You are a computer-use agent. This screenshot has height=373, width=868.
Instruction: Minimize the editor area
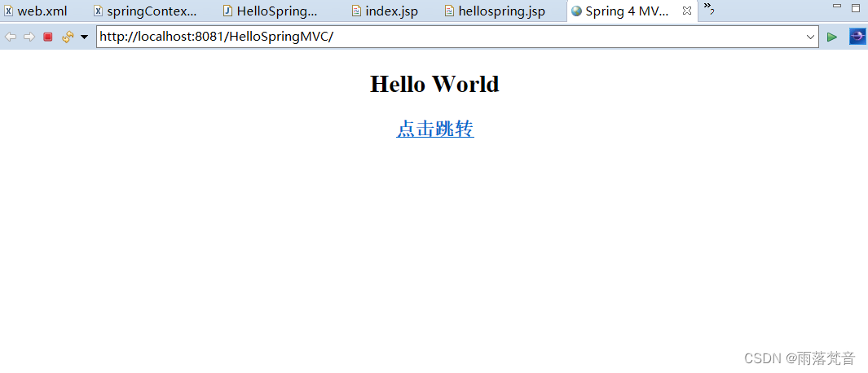click(x=838, y=7)
